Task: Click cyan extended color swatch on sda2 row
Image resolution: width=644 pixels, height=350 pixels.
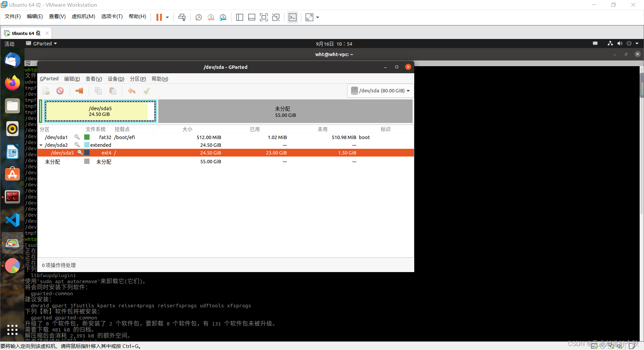Action: pos(87,145)
